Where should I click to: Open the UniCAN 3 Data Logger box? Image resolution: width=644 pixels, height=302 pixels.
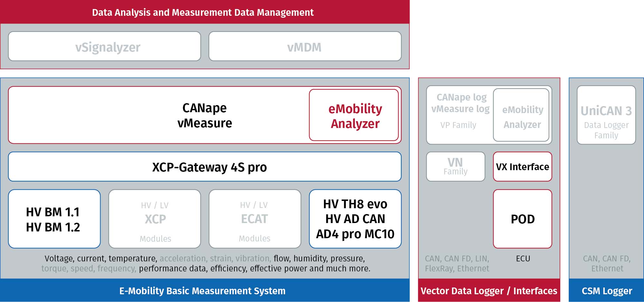(x=606, y=115)
